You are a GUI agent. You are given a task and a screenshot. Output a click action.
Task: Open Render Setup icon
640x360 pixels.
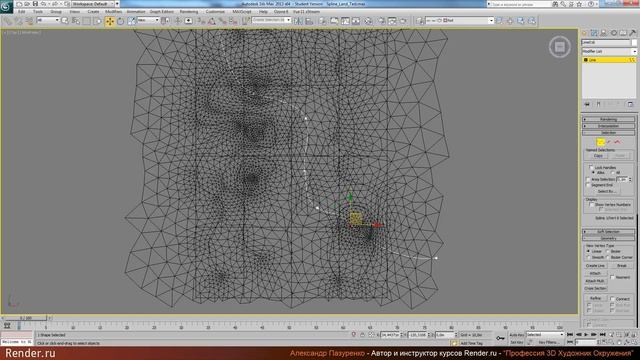tap(381, 20)
